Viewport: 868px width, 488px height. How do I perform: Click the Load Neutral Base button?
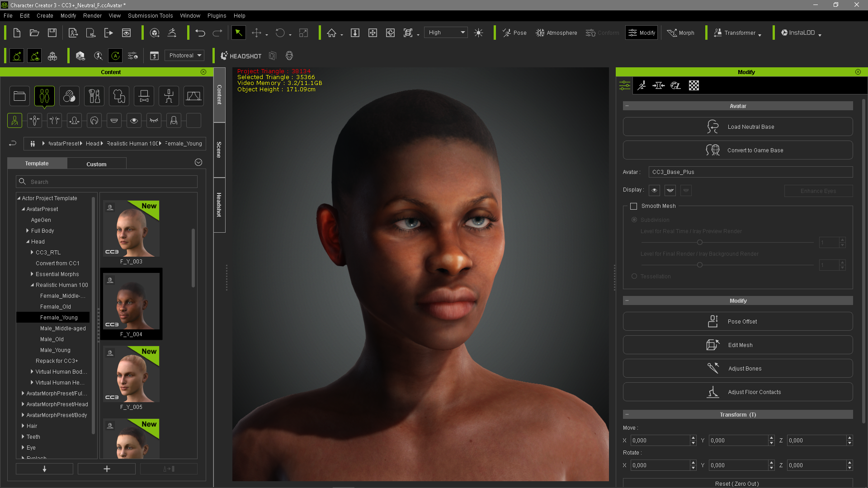(x=738, y=127)
